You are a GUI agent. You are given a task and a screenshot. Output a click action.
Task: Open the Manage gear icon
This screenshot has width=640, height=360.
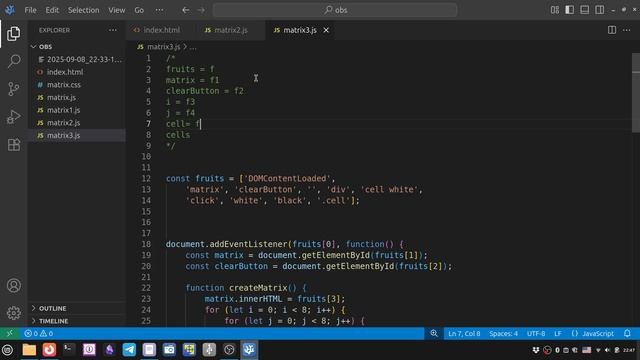click(x=13, y=313)
